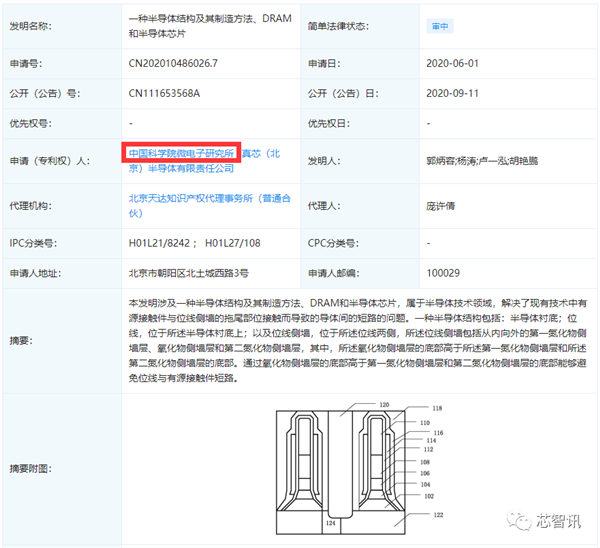Screen dimensions: 600x548
Task: Click the 公开（公告）日 field label
Action: [x=343, y=93]
